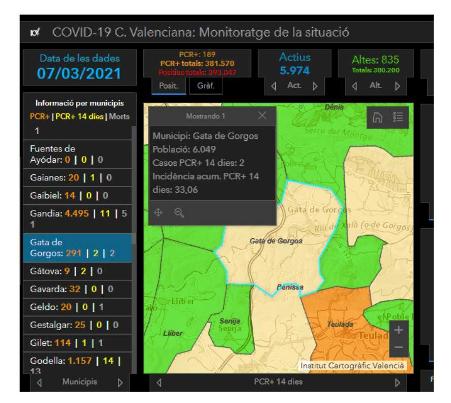Screen dimensions: 451x403
Task: Select Gavarda row in the list
Action: 78,289
